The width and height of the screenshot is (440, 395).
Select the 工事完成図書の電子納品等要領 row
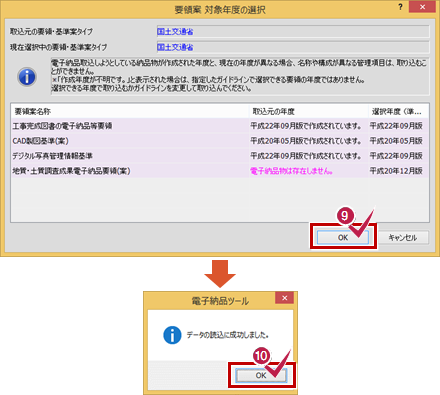pos(220,126)
